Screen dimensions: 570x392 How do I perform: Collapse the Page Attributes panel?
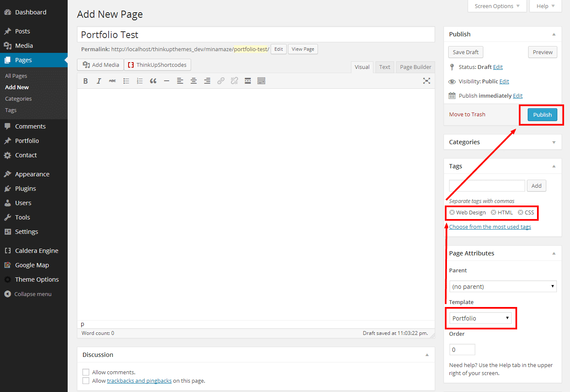[x=554, y=253]
